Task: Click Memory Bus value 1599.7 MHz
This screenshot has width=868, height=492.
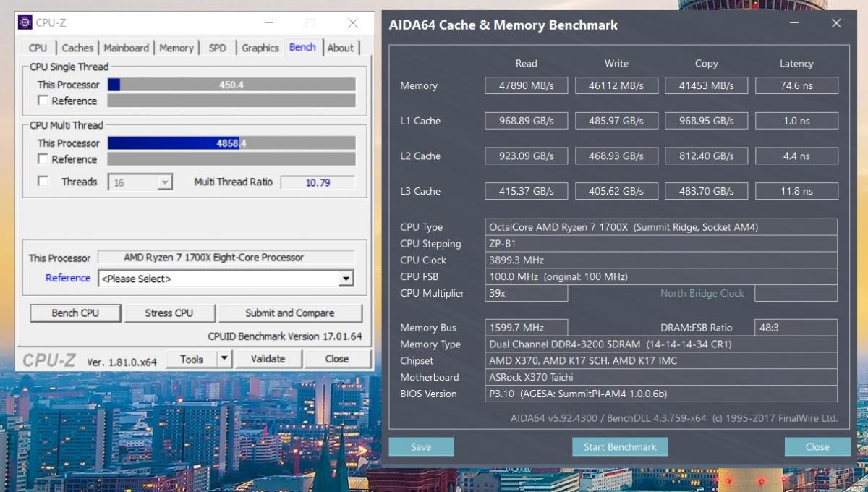Action: [x=527, y=328]
